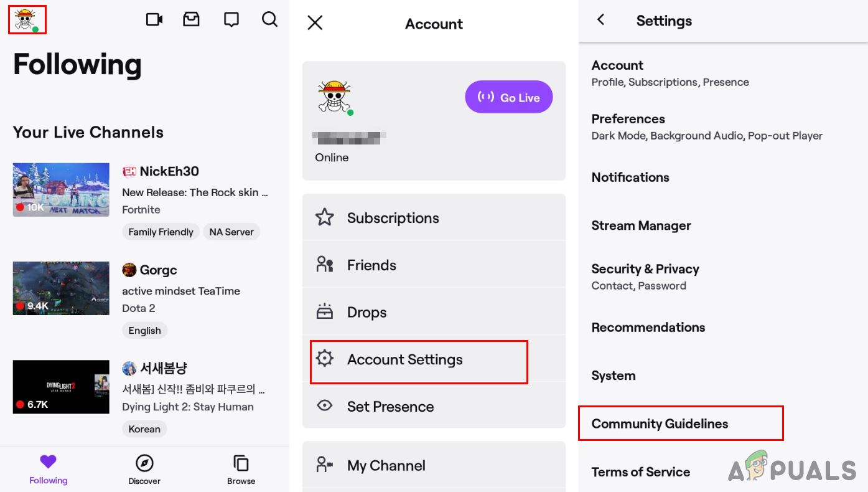
Task: Tap the search magnifier icon
Action: point(269,19)
